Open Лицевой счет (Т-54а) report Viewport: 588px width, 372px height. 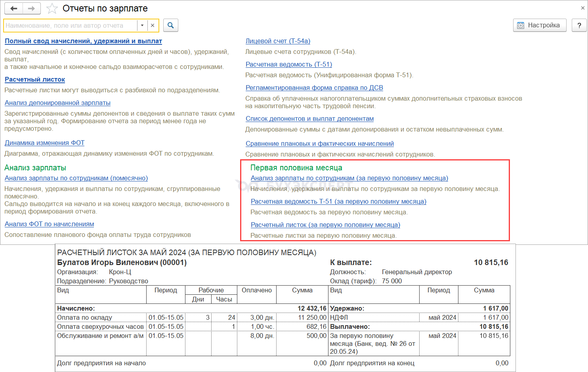coord(278,41)
